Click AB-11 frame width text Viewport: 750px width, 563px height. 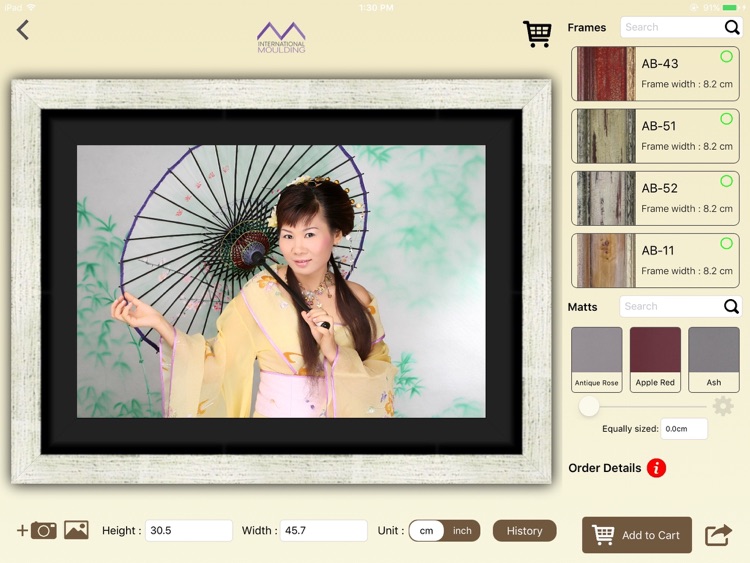[687, 271]
